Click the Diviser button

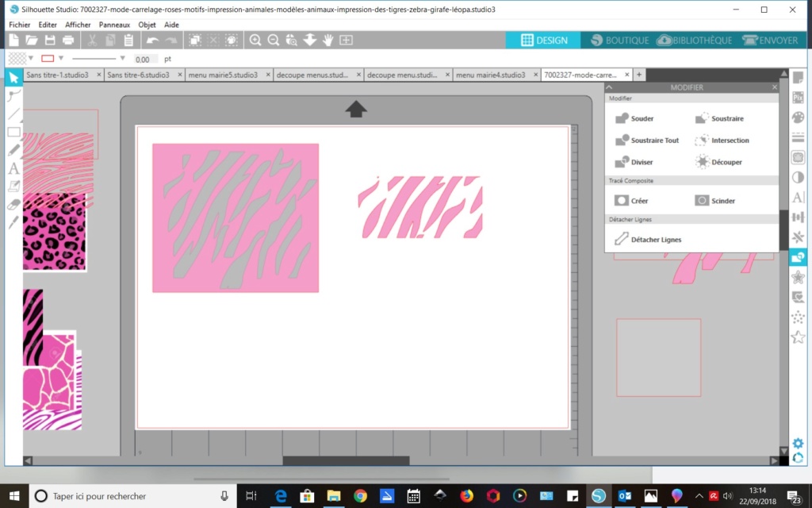coord(634,162)
